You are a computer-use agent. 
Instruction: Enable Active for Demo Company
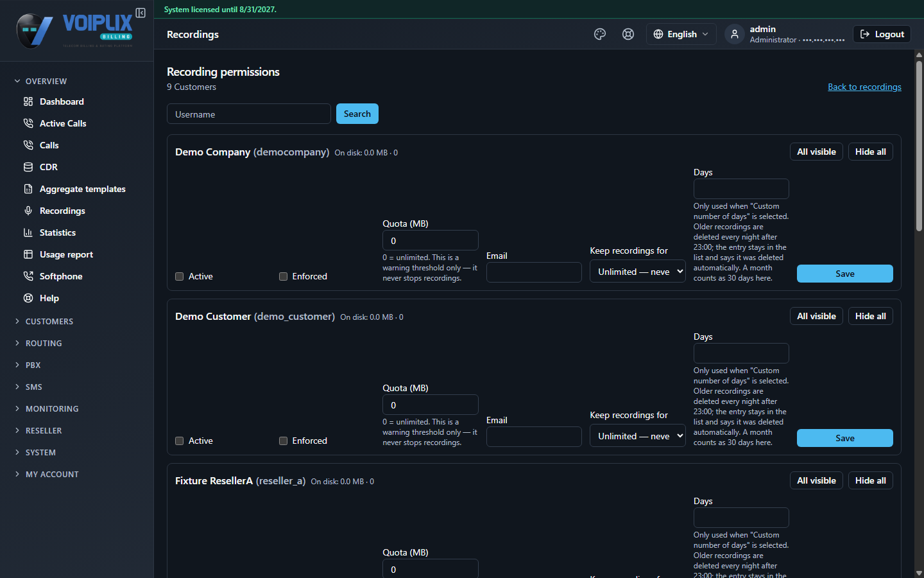(180, 277)
